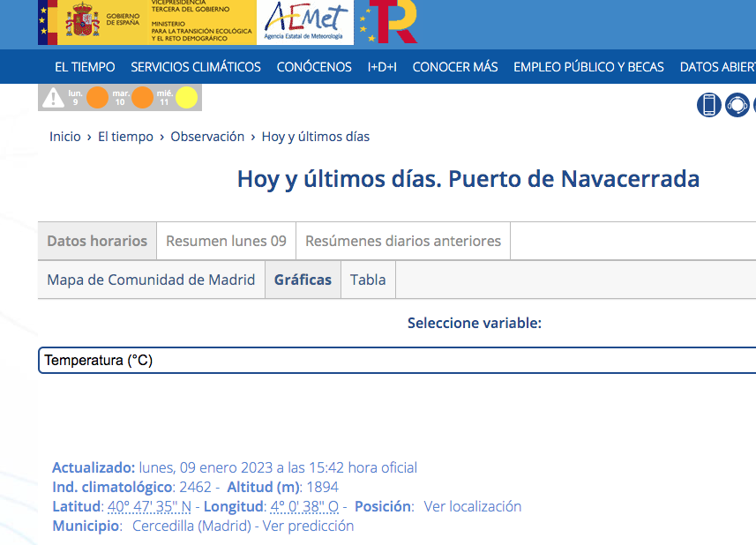Follow the Cercedilla (Madrid) - Ver predicción link

click(243, 526)
